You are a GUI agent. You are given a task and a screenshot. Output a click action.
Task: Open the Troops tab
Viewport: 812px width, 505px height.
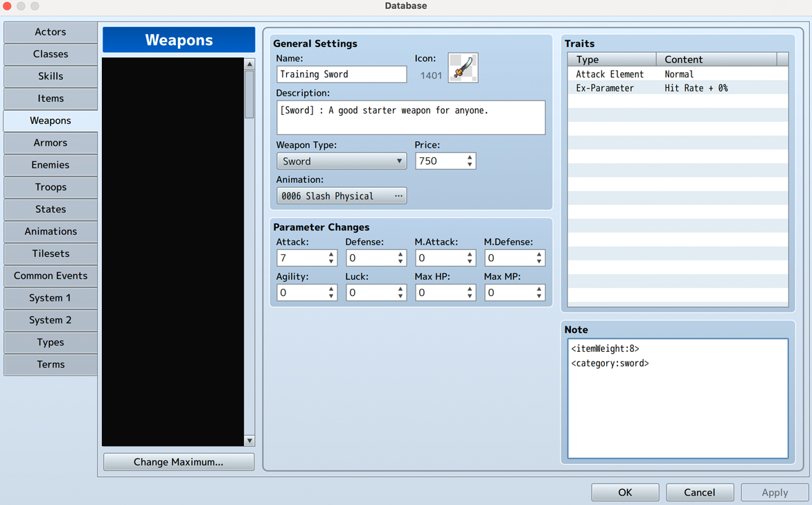pos(51,187)
